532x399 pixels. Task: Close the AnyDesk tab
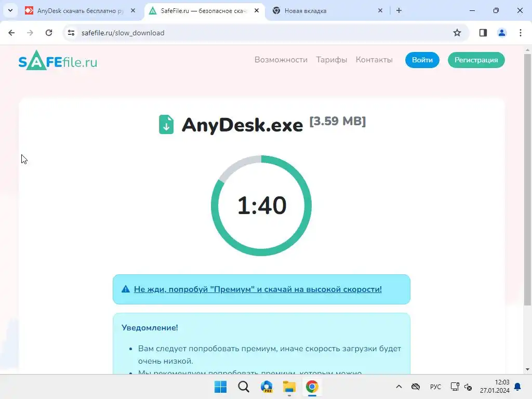click(133, 11)
